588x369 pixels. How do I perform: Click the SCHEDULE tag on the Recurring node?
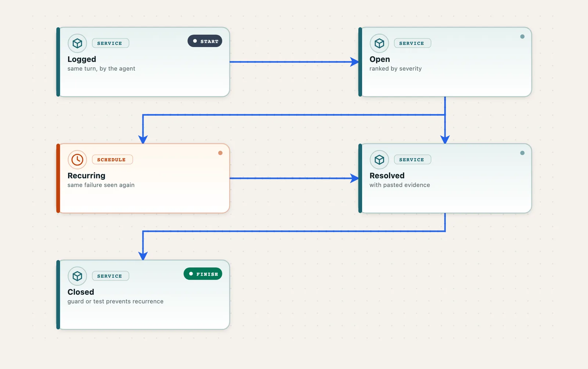(x=112, y=160)
